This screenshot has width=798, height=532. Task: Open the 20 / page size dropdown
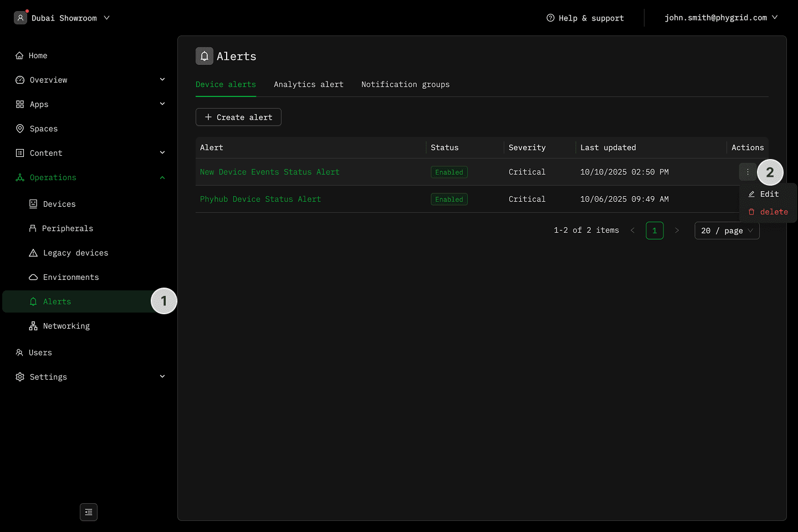727,231
